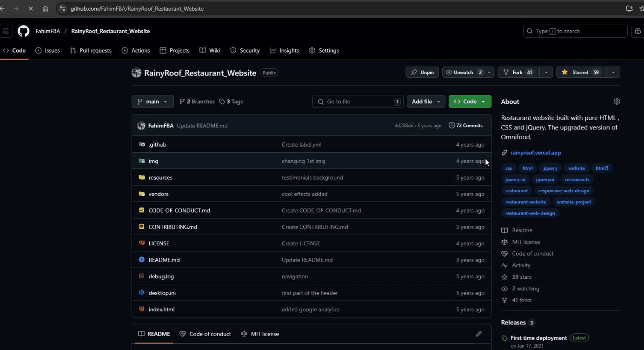Click the 59 stars link
The image size is (644, 350).
[522, 277]
